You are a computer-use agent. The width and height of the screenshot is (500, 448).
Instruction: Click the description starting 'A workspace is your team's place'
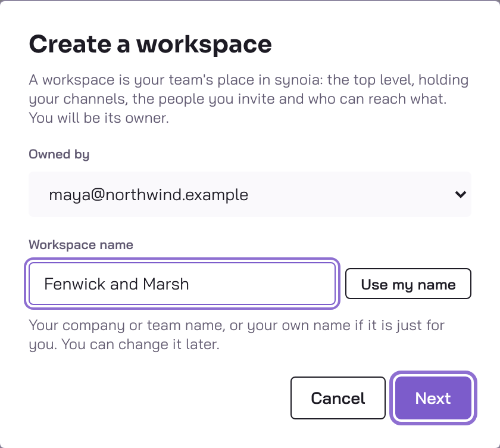[x=249, y=99]
